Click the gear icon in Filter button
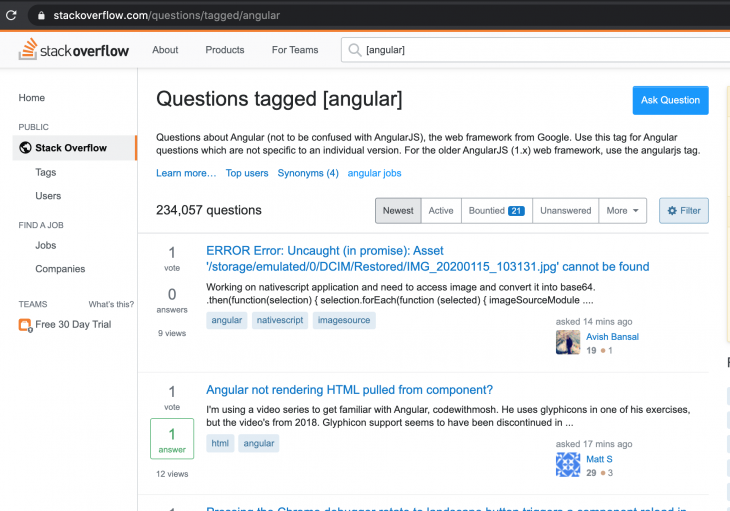Viewport: 730px width, 511px height. (x=672, y=211)
